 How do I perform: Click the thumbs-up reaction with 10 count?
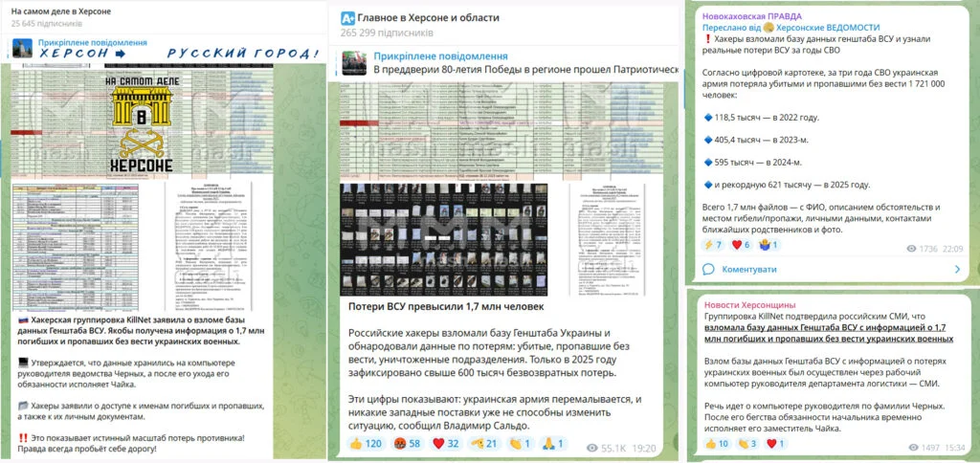pyautogui.click(x=716, y=444)
